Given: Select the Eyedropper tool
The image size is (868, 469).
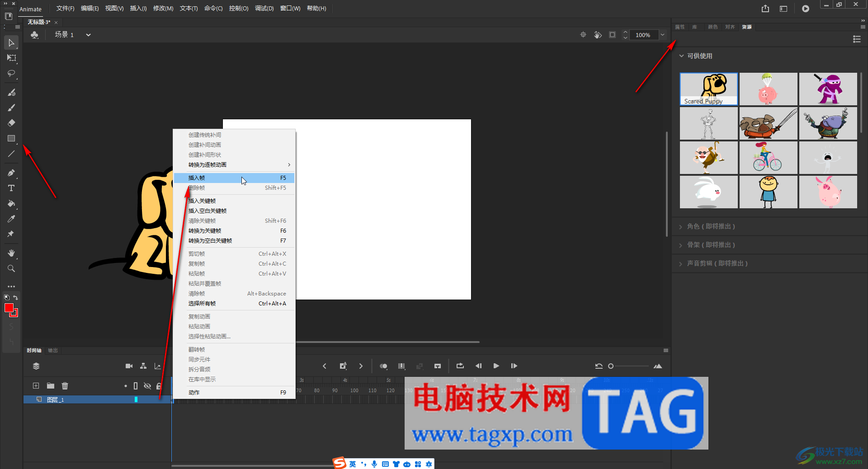Looking at the screenshot, I should point(11,219).
